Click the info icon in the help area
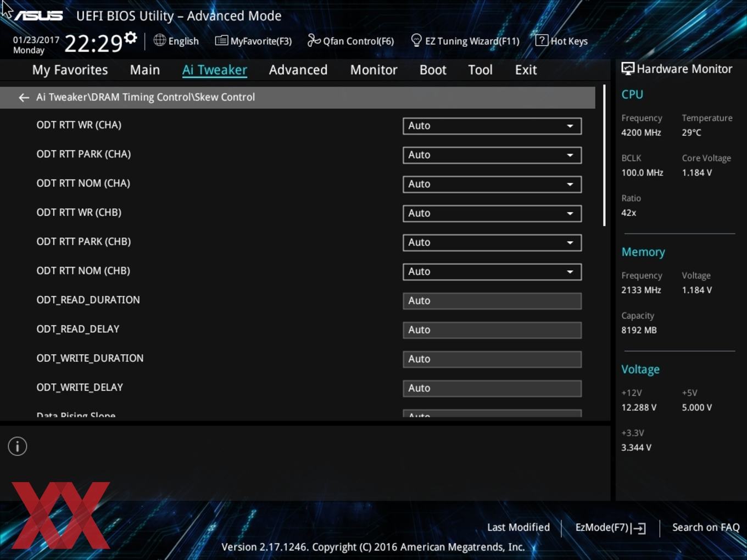Image resolution: width=747 pixels, height=560 pixels. coord(18,446)
